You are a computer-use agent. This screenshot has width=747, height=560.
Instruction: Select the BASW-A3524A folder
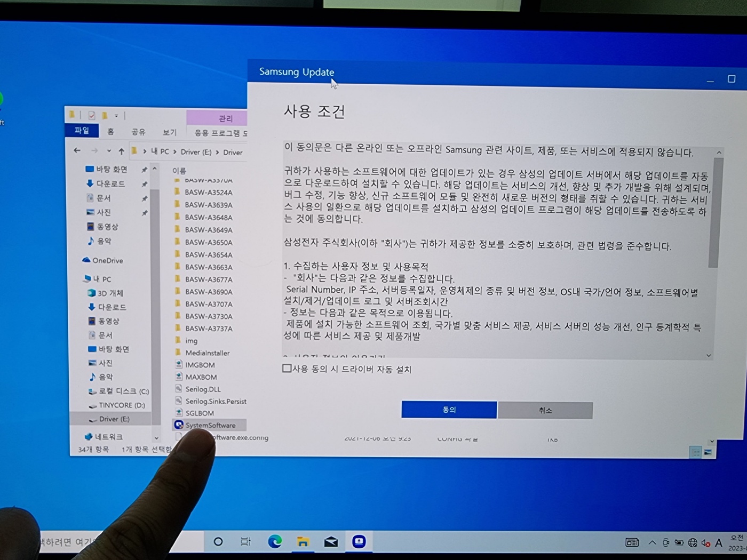(x=203, y=193)
